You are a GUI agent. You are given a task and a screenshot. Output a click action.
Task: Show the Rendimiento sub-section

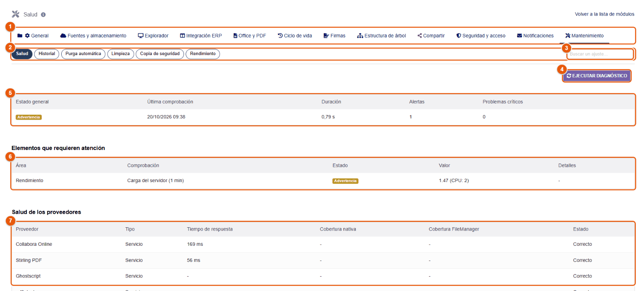[x=203, y=54]
